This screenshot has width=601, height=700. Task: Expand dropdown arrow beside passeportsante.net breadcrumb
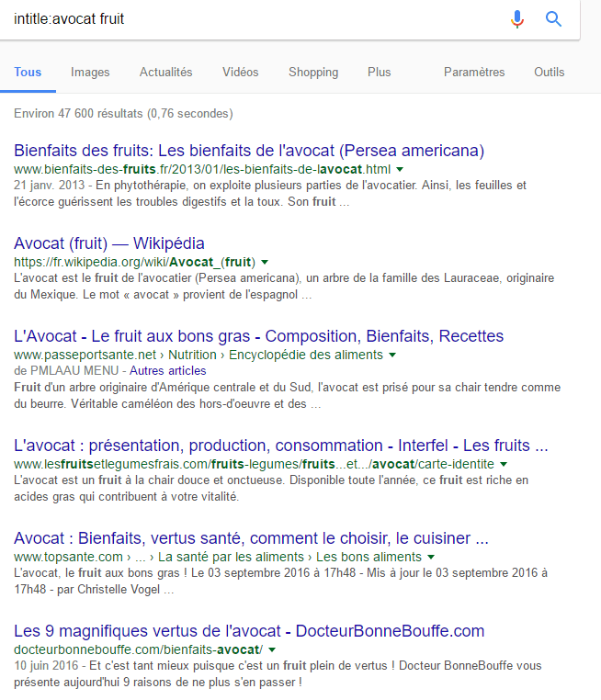point(392,356)
